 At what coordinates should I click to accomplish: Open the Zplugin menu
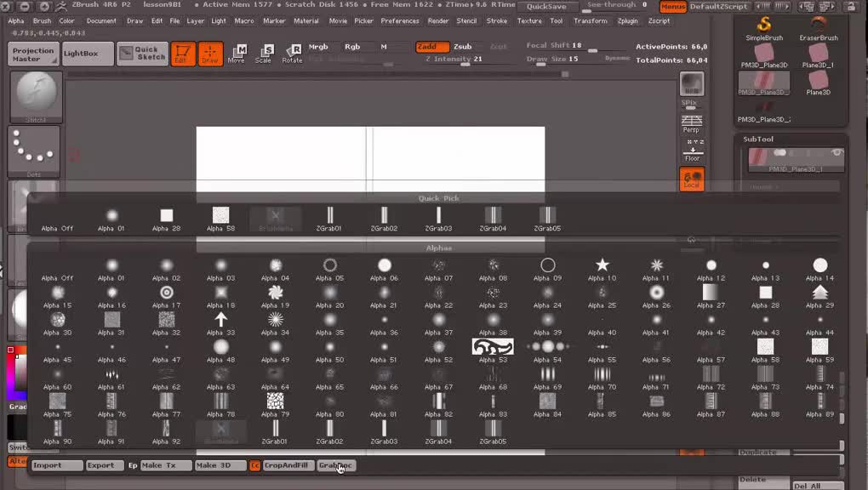[627, 21]
